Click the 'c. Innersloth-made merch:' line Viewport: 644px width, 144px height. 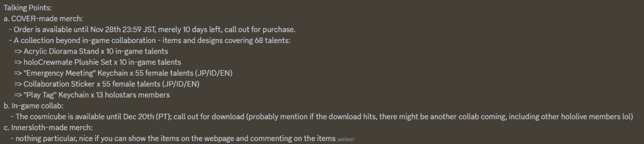point(48,127)
